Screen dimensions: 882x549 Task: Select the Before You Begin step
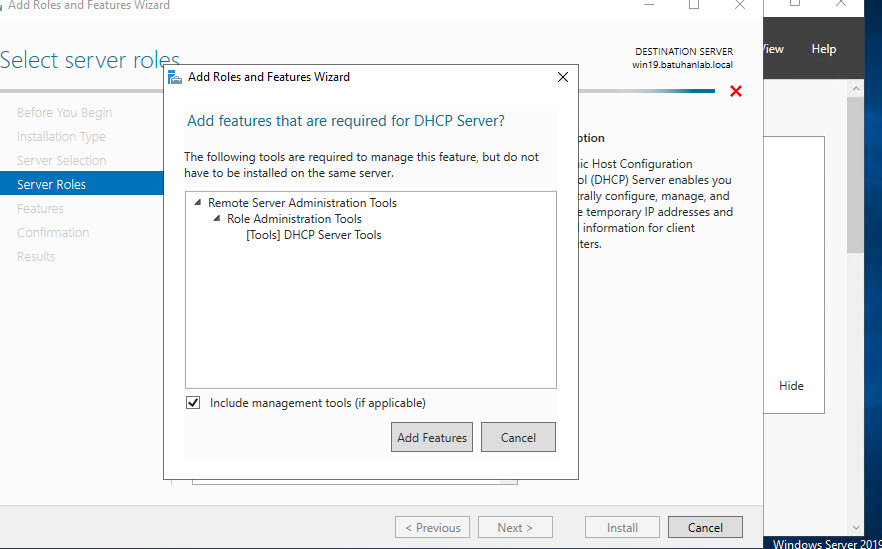click(x=64, y=113)
